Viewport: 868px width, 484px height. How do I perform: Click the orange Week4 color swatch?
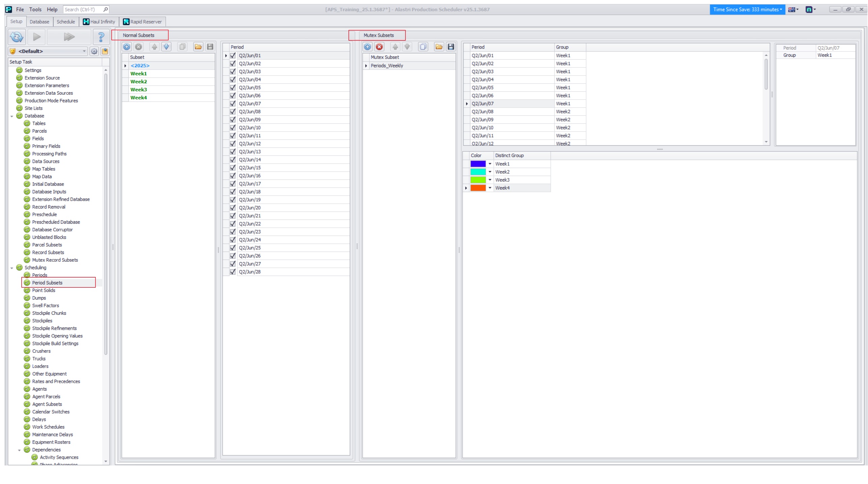point(478,188)
